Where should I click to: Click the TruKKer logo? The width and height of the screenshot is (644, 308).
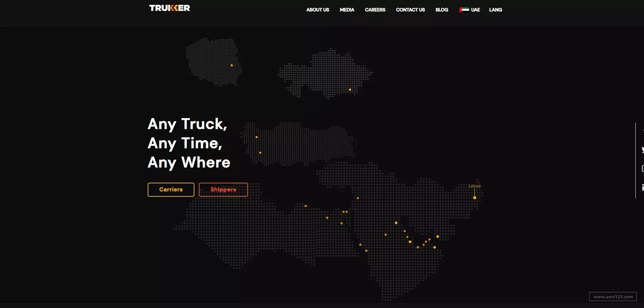coord(170,8)
